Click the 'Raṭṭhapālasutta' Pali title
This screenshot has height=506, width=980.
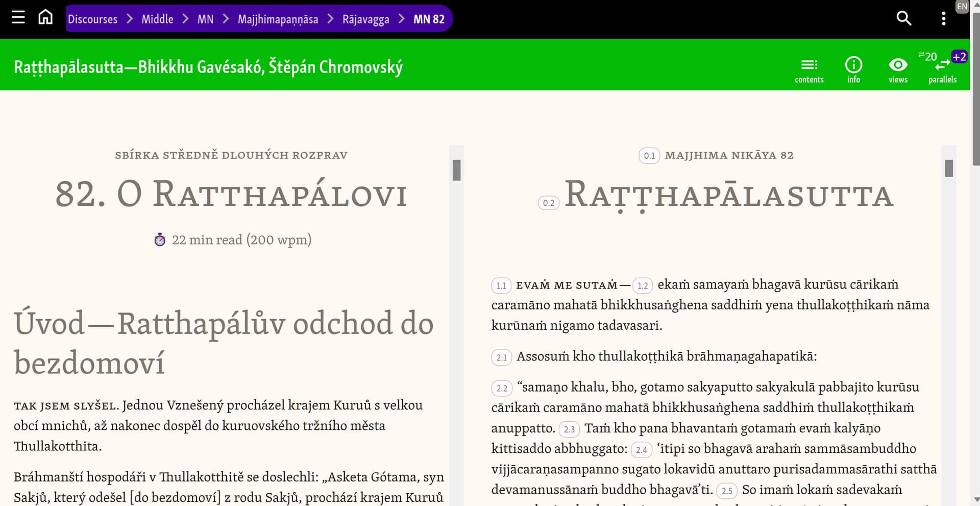pos(729,196)
